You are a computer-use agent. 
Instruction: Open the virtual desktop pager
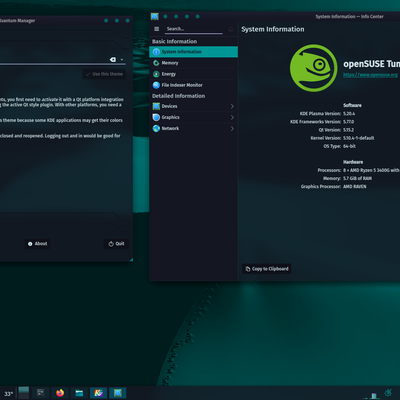[23, 393]
